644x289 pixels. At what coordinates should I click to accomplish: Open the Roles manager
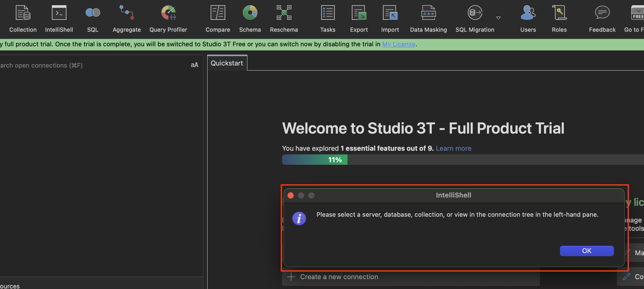[559, 19]
